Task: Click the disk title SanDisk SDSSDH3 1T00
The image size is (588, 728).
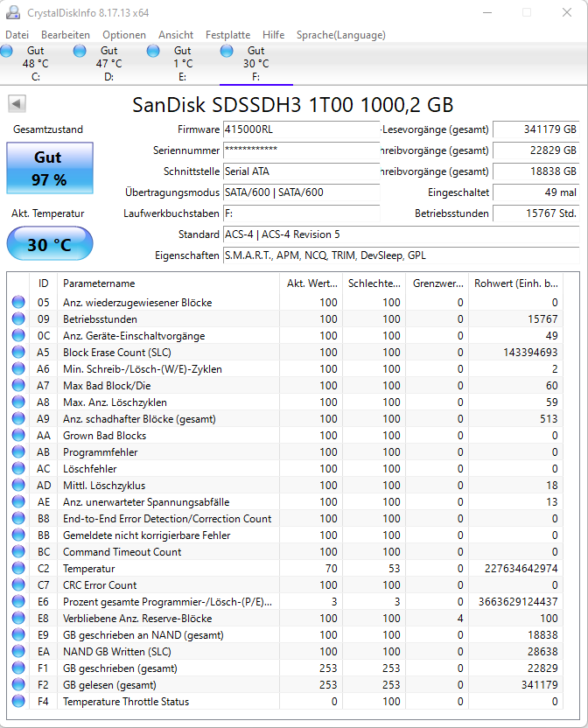Action: pos(292,105)
